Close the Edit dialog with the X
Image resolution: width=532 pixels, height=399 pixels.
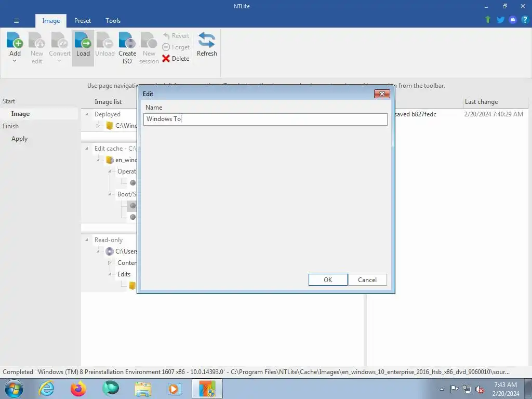[382, 94]
